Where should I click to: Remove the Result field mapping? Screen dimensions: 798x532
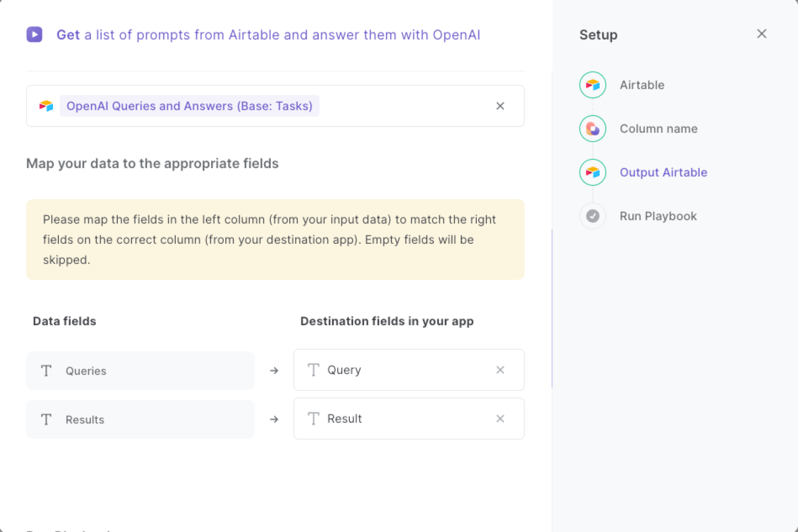tap(500, 418)
